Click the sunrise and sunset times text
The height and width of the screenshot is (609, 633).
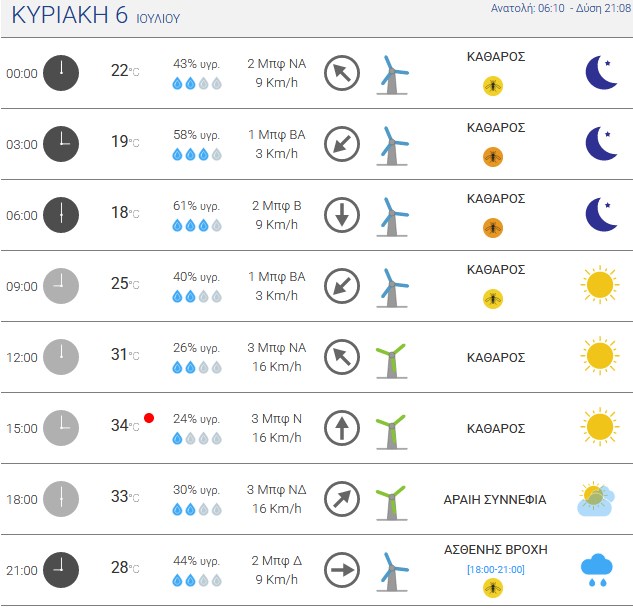click(561, 8)
